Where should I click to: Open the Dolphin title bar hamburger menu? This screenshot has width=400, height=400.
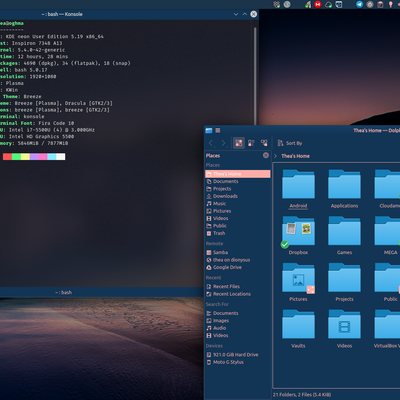[218, 130]
